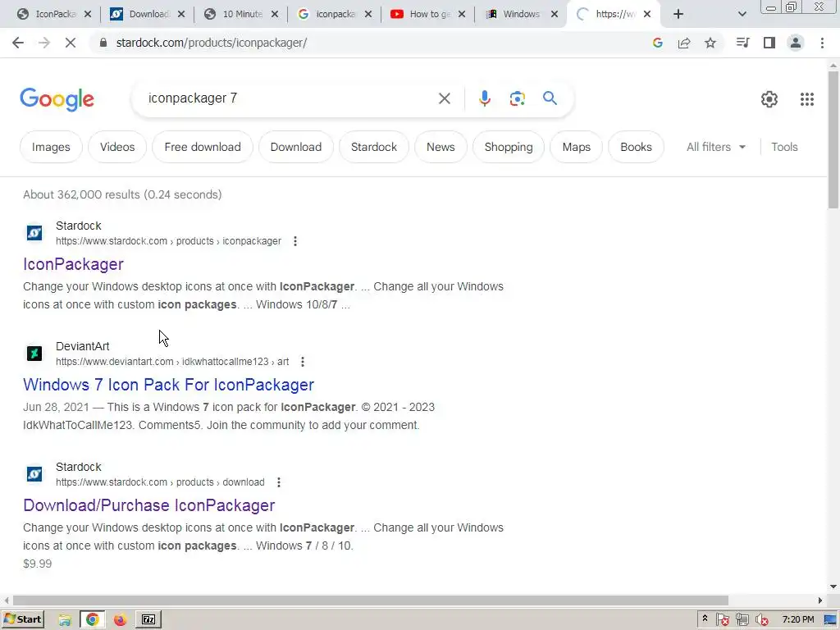Click into the Google search input

[x=290, y=98]
